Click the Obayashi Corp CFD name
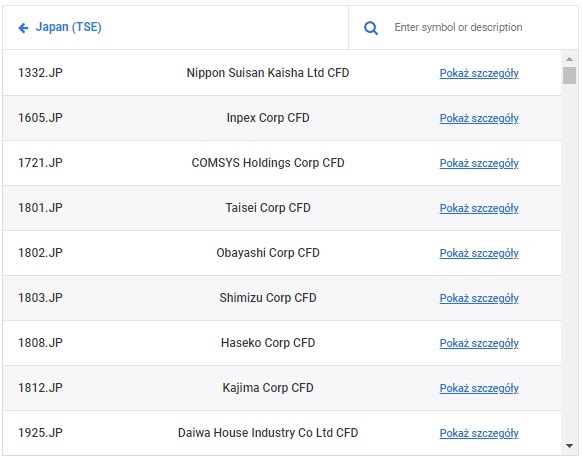582x459 pixels. tap(268, 253)
